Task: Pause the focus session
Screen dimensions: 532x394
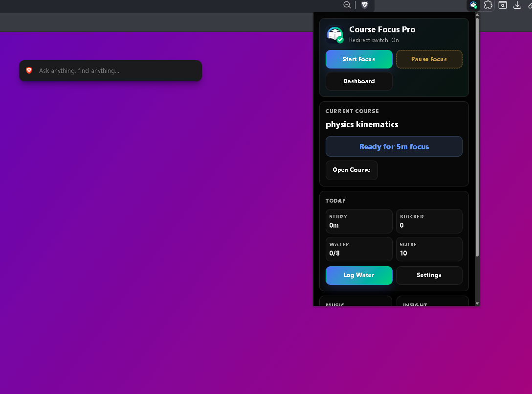Action: (x=429, y=59)
